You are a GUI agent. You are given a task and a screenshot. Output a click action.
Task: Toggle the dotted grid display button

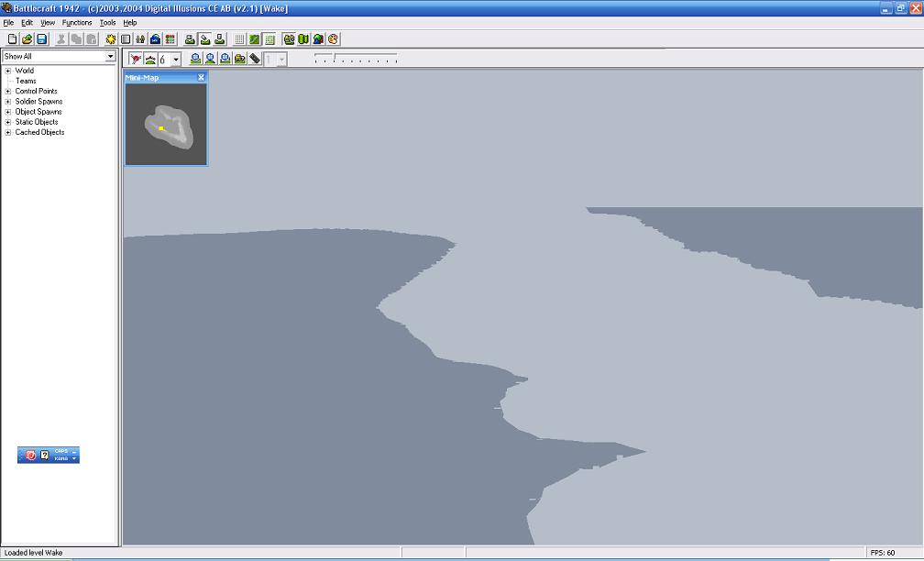click(x=239, y=39)
